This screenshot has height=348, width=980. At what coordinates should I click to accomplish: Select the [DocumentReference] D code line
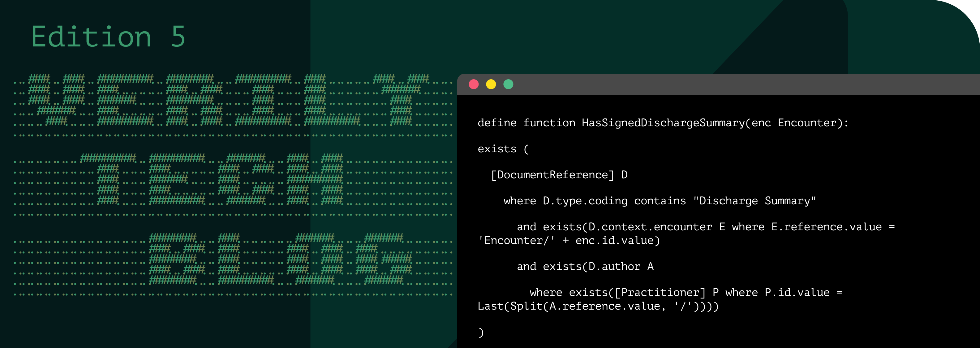[x=559, y=175]
